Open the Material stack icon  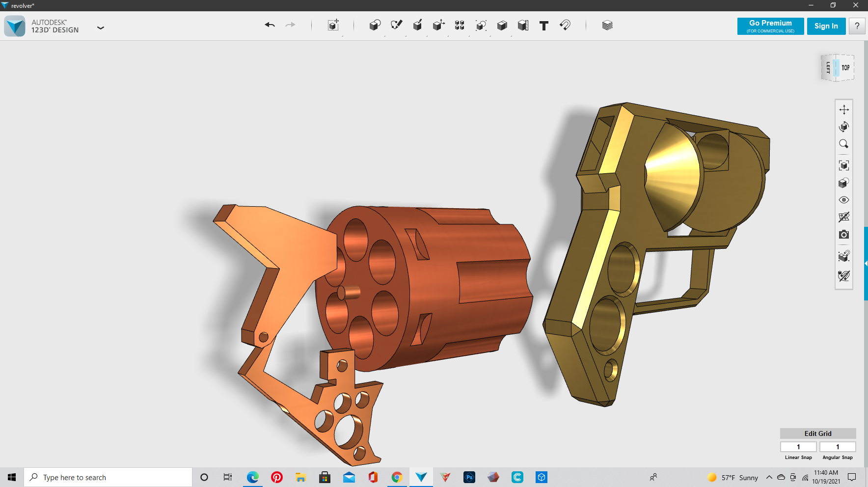[607, 26]
